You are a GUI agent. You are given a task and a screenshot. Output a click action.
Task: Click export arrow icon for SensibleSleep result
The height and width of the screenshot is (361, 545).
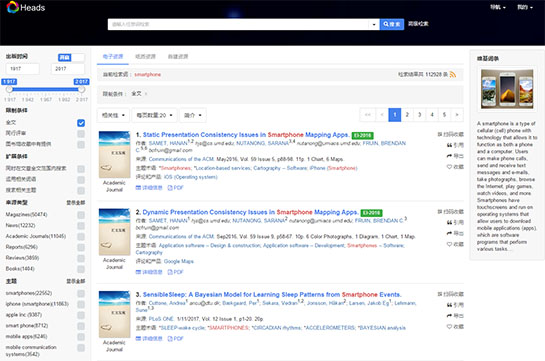(x=449, y=316)
